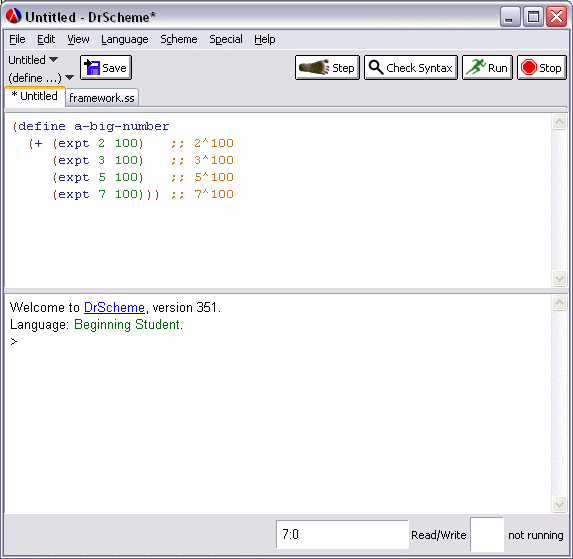Click the Step button with foot icon
573x559 pixels.
(327, 68)
